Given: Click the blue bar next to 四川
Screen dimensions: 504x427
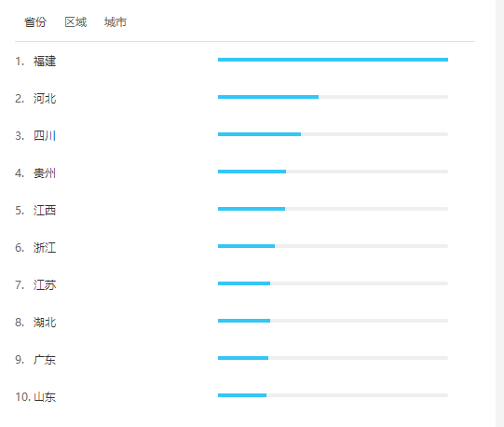Looking at the screenshot, I should 259,134.
